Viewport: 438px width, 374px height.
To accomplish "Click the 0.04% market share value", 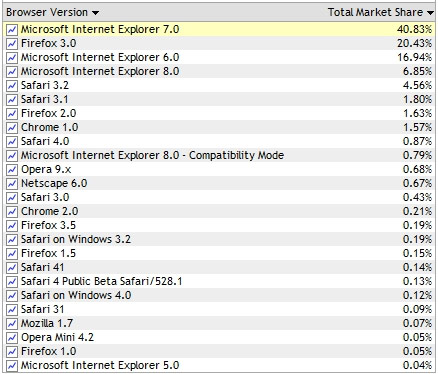I will click(417, 365).
